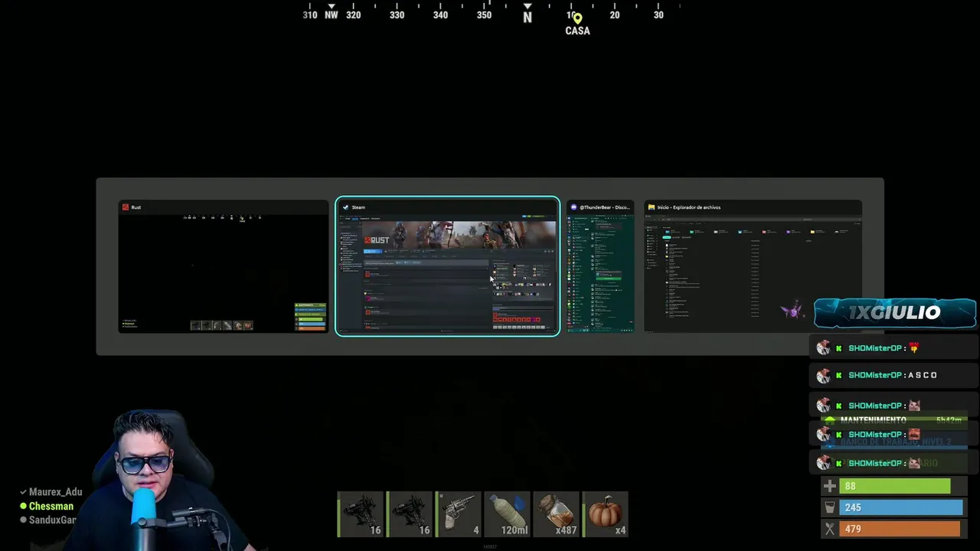Click the Steam icon in switcher title
This screenshot has width=980, height=551.
point(345,207)
